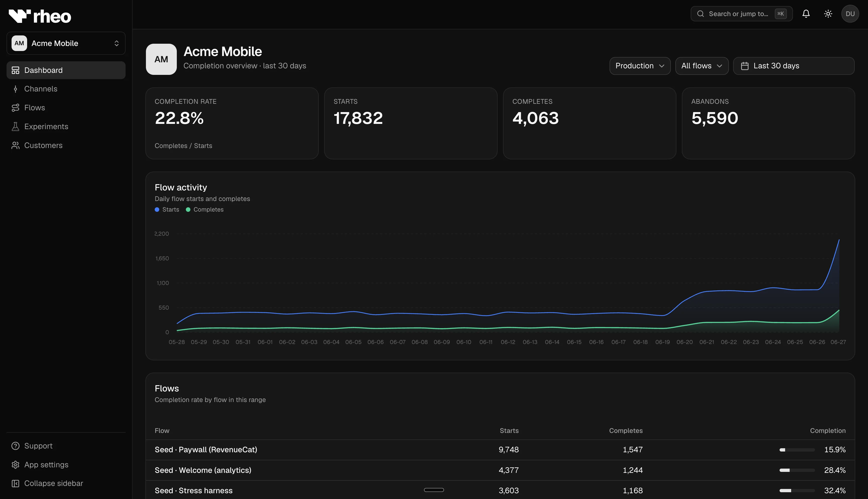The height and width of the screenshot is (499, 868).
Task: Sort by the Flow column header
Action: [162, 431]
